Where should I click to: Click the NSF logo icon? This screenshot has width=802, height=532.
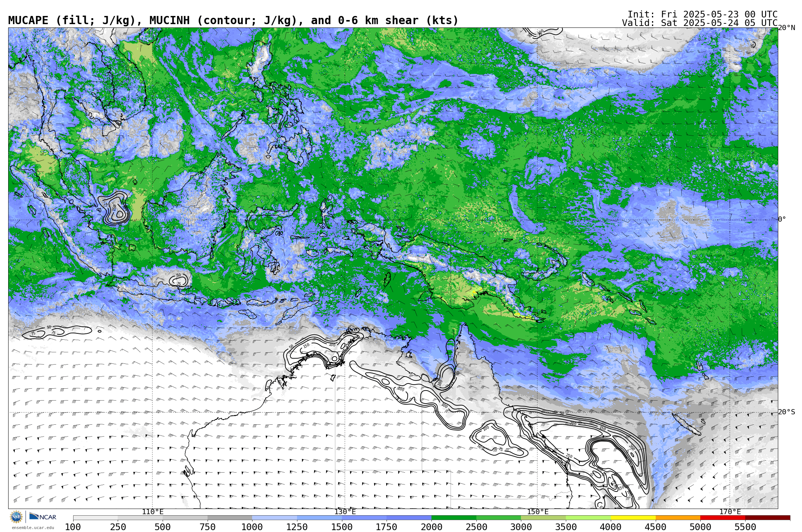[x=16, y=516]
